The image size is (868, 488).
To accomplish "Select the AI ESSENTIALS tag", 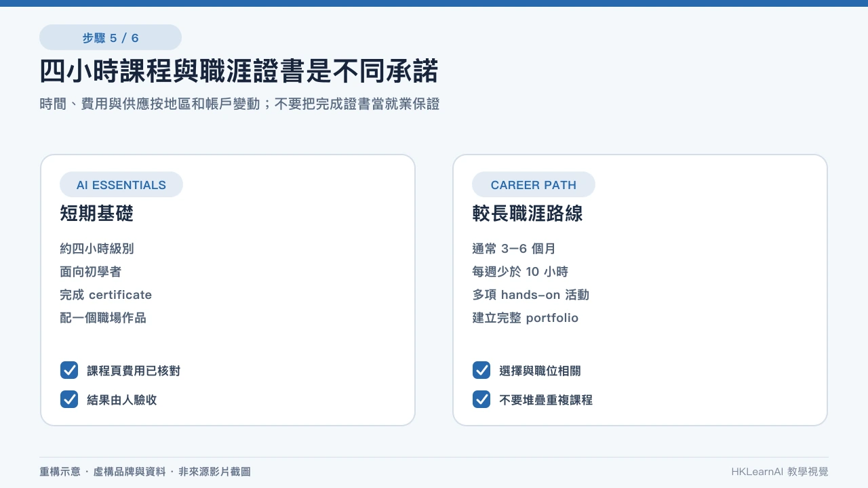I will [x=121, y=184].
